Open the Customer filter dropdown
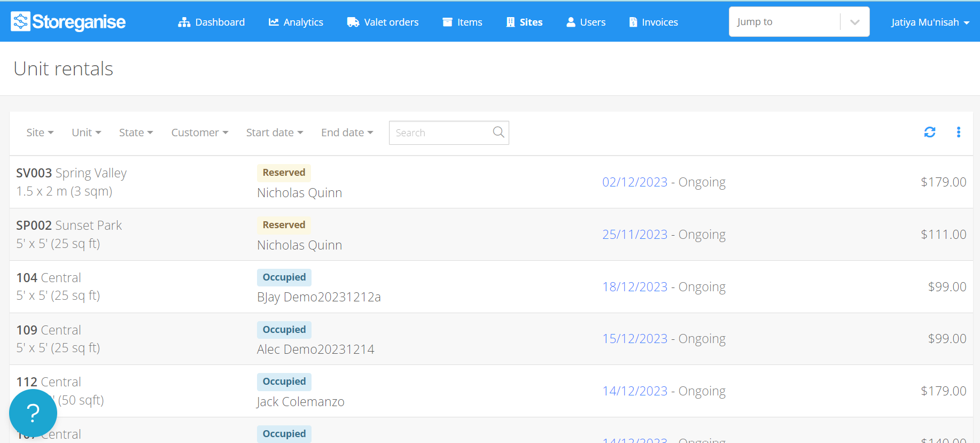This screenshot has height=443, width=980. [200, 133]
